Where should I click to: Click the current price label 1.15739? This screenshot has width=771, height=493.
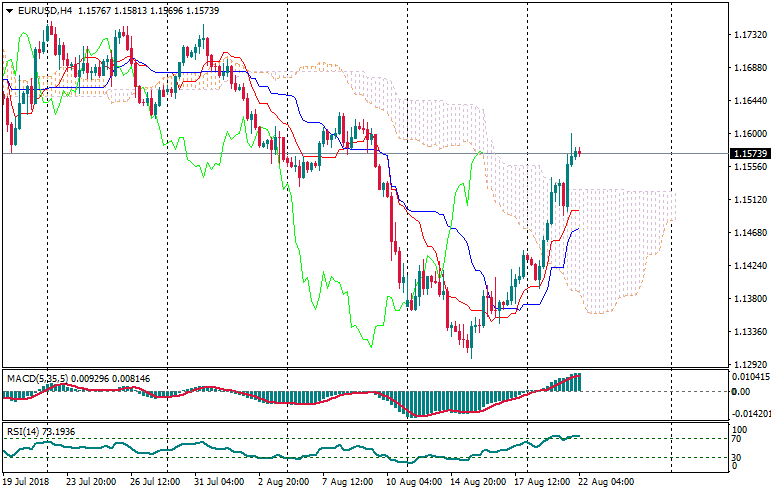point(747,154)
